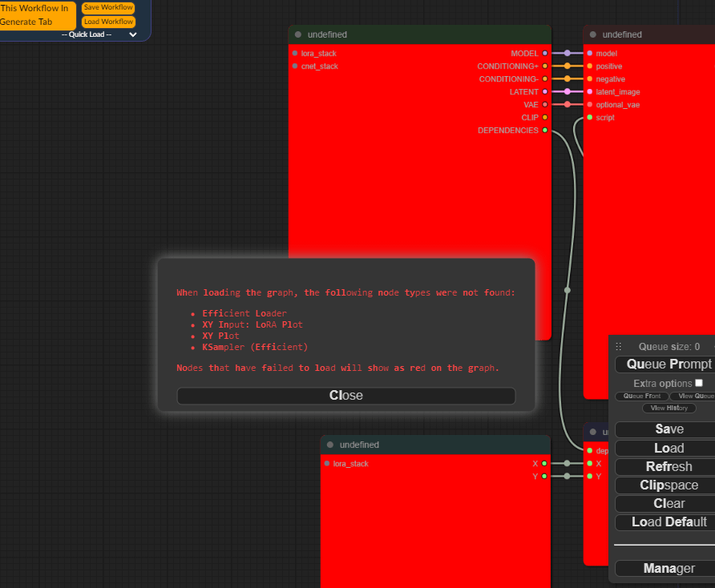
Task: Enable the Extra options checkbox
Action: pyautogui.click(x=699, y=383)
